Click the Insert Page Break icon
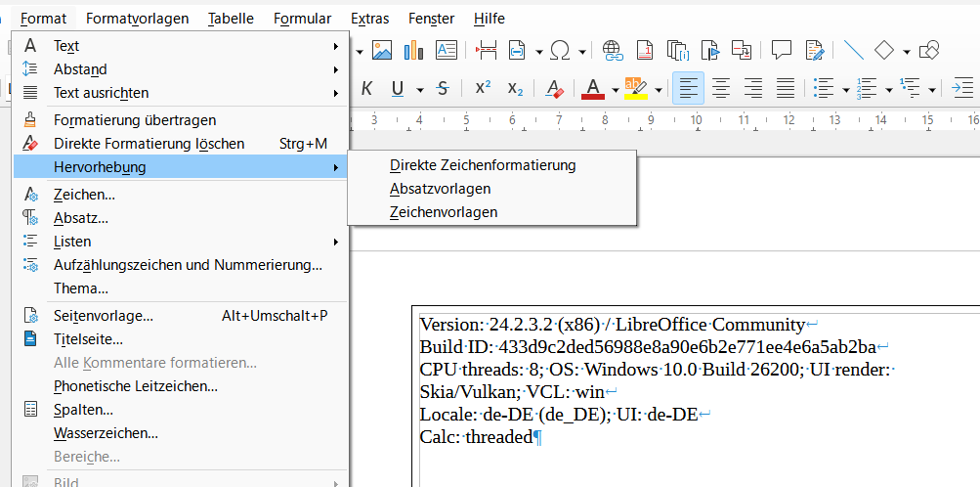Image resolution: width=980 pixels, height=487 pixels. (x=486, y=50)
